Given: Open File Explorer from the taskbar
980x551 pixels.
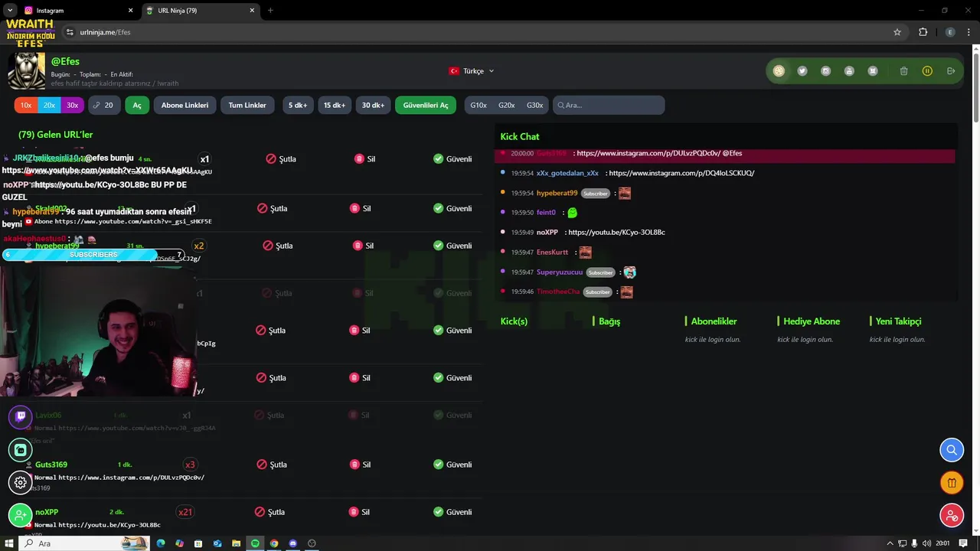Looking at the screenshot, I should [236, 543].
